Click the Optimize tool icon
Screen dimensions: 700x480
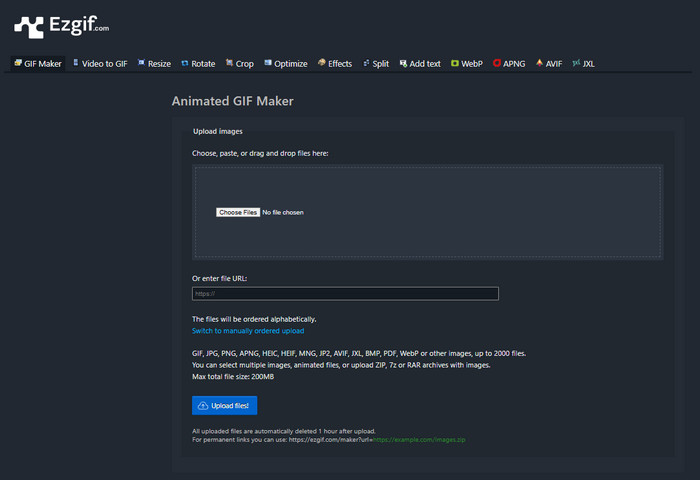point(268,63)
